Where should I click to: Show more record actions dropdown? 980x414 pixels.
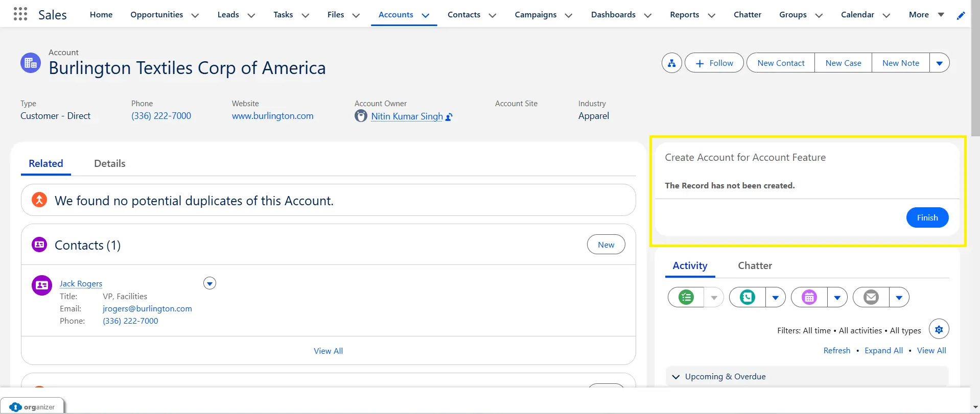tap(939, 63)
